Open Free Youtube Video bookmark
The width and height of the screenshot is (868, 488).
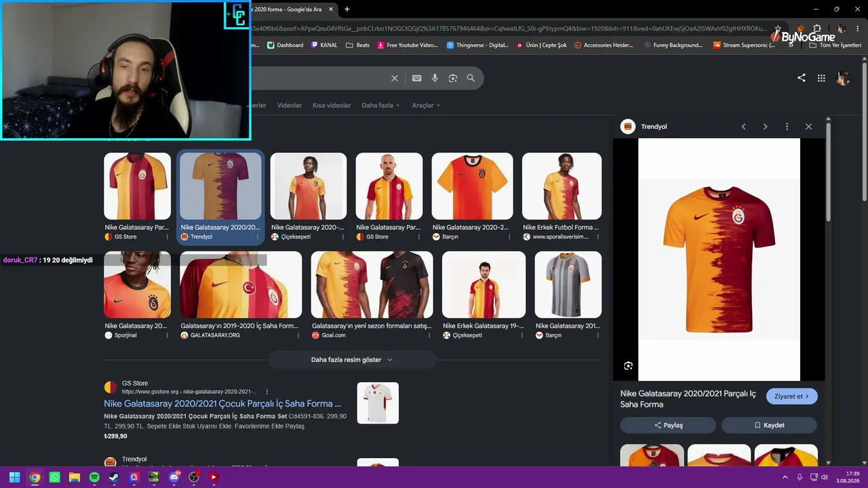(x=407, y=45)
